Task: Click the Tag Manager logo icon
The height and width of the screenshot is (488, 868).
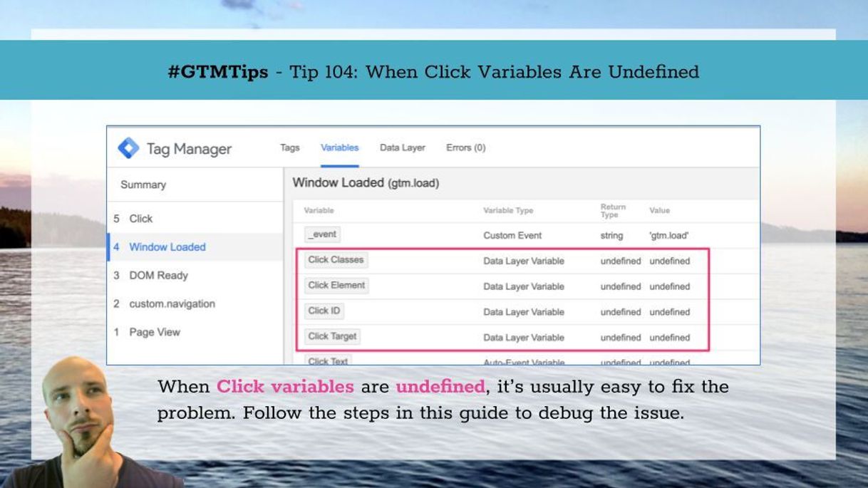Action: click(x=128, y=148)
